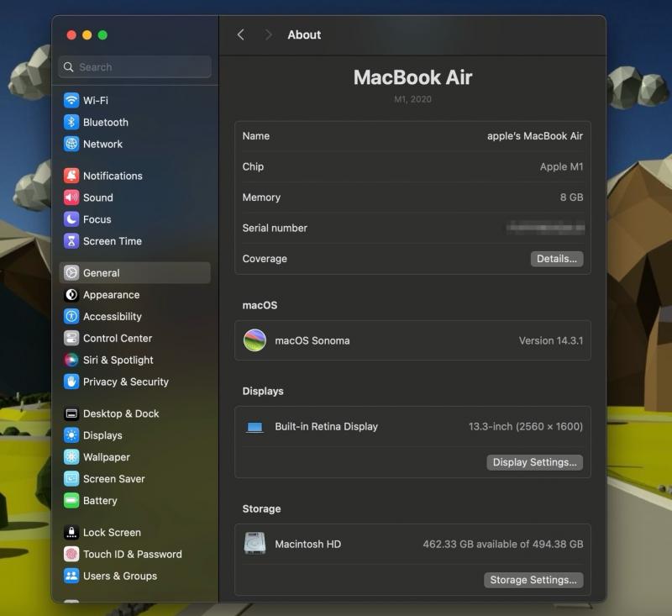672x616 pixels.
Task: Click the Name row label
Action: pyautogui.click(x=256, y=136)
